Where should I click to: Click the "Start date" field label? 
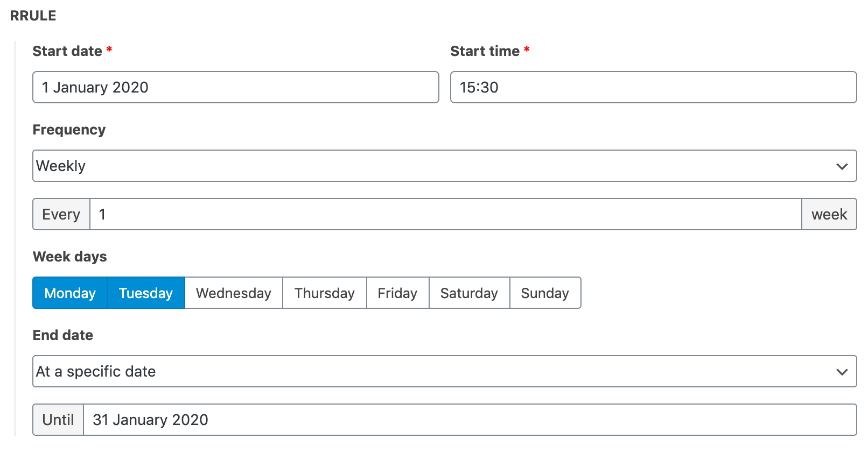67,51
